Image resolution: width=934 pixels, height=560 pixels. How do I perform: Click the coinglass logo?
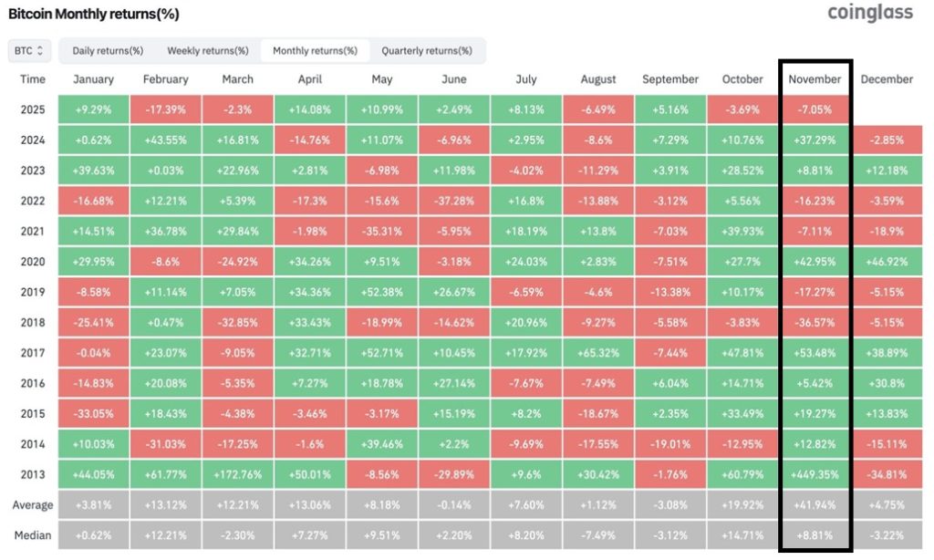click(x=870, y=13)
